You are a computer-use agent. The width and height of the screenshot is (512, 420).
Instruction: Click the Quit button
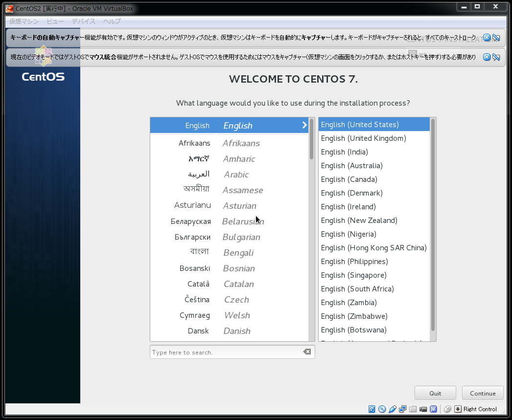pos(435,393)
